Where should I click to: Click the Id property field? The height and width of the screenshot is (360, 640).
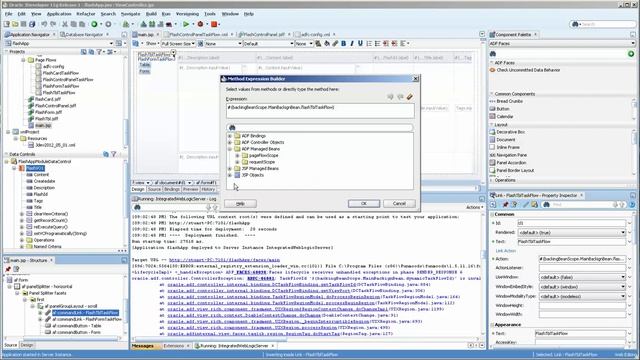pyautogui.click(x=571, y=223)
